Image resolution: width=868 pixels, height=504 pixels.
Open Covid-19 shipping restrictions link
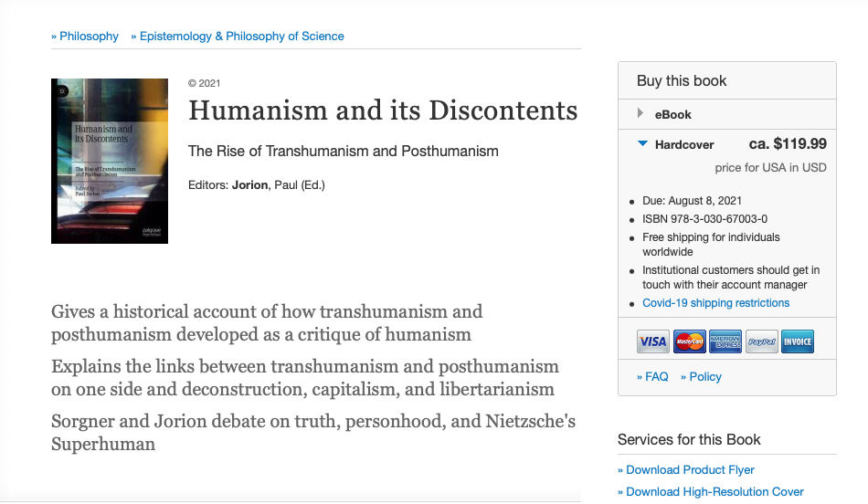[715, 303]
